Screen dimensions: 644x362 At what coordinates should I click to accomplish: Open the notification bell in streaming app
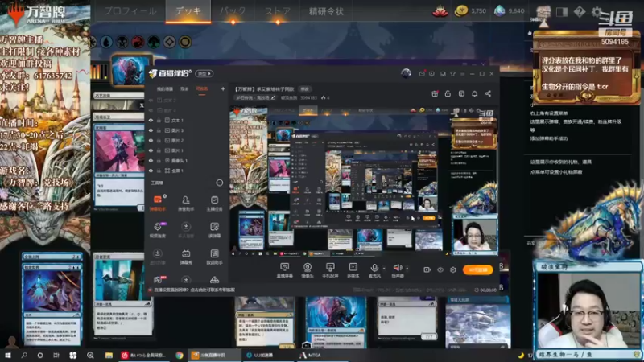pyautogui.click(x=474, y=93)
